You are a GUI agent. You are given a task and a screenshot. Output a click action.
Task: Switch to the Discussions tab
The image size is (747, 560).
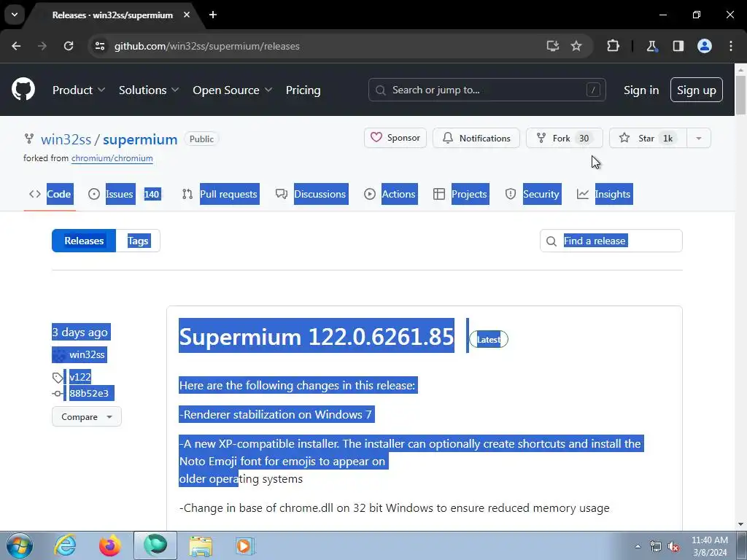click(311, 194)
